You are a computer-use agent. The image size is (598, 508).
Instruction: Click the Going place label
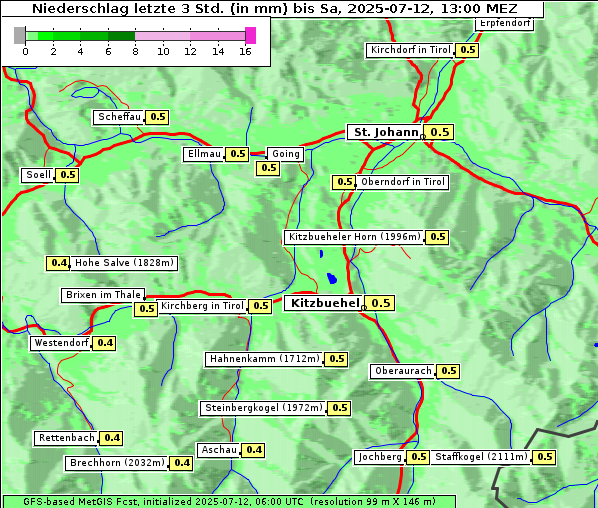pyautogui.click(x=285, y=154)
